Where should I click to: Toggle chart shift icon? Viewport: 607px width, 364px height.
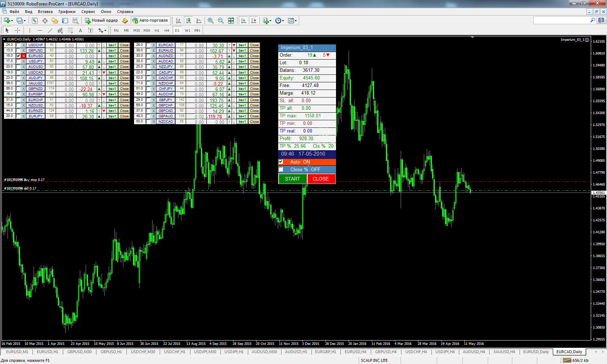(254, 21)
